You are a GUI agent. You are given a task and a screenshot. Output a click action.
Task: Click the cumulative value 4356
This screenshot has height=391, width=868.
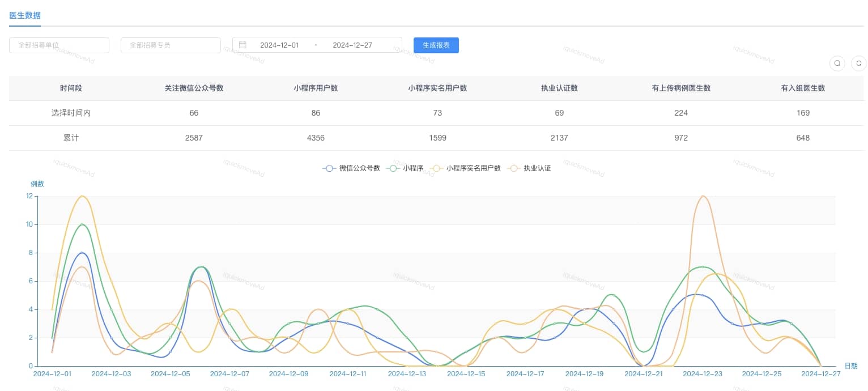point(316,138)
